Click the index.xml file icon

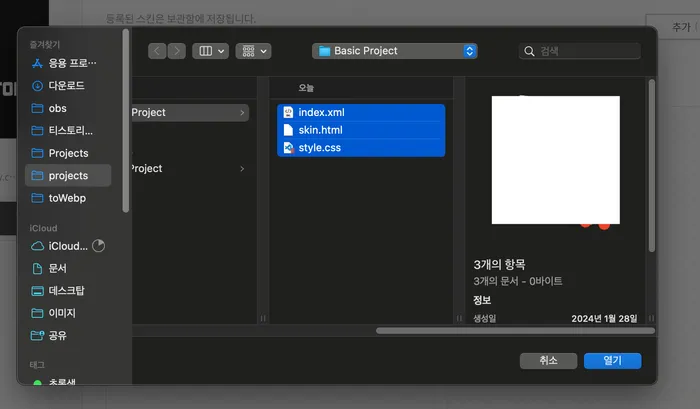(288, 113)
